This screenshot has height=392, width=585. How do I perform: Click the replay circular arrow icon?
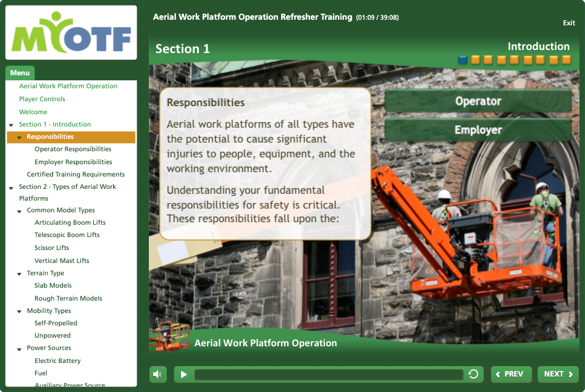(x=473, y=374)
